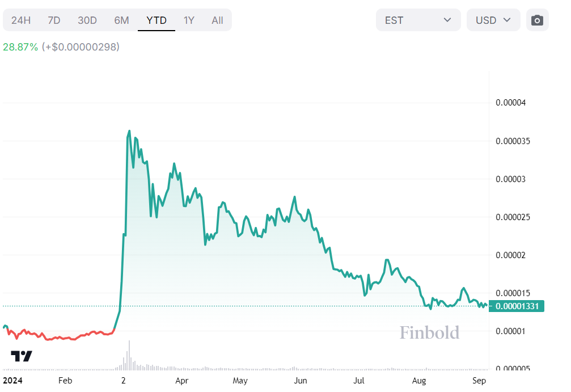Screen dimensions: 571x392
Task: Click the 0.00002 price axis label
Action: (510, 255)
